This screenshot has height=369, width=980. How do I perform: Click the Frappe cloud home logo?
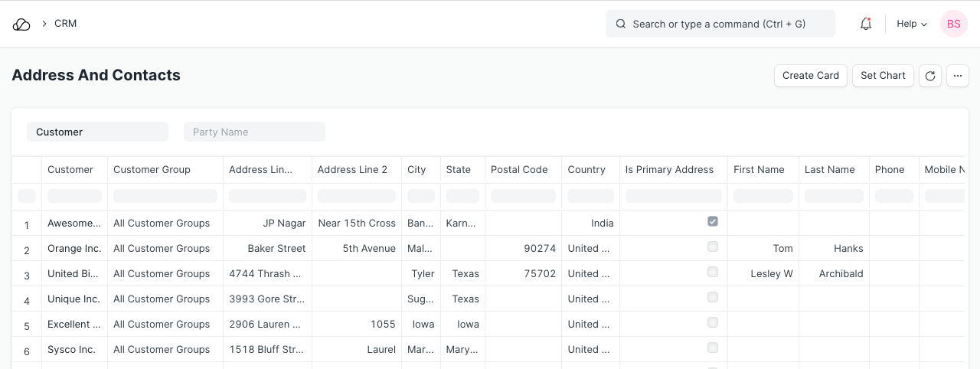pyautogui.click(x=21, y=24)
